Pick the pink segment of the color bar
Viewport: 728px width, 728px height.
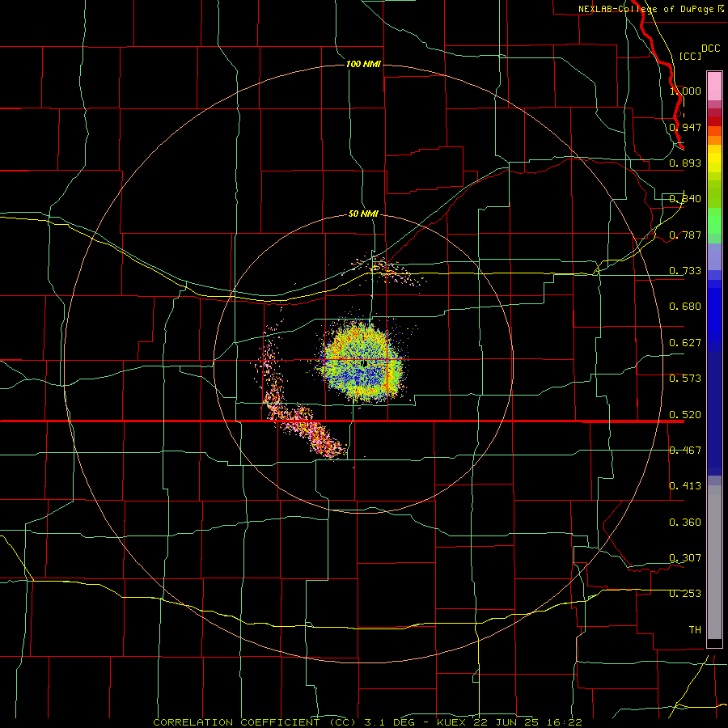[714, 87]
